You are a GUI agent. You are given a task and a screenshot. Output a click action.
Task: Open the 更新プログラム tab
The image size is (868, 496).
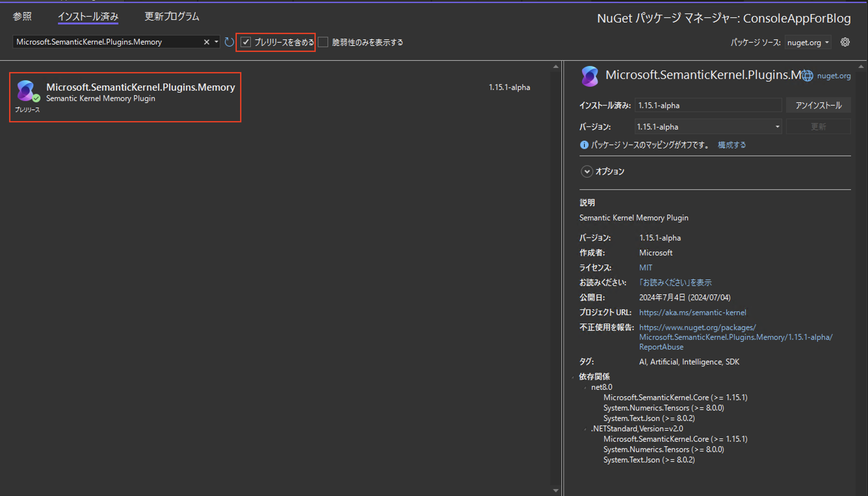(172, 16)
